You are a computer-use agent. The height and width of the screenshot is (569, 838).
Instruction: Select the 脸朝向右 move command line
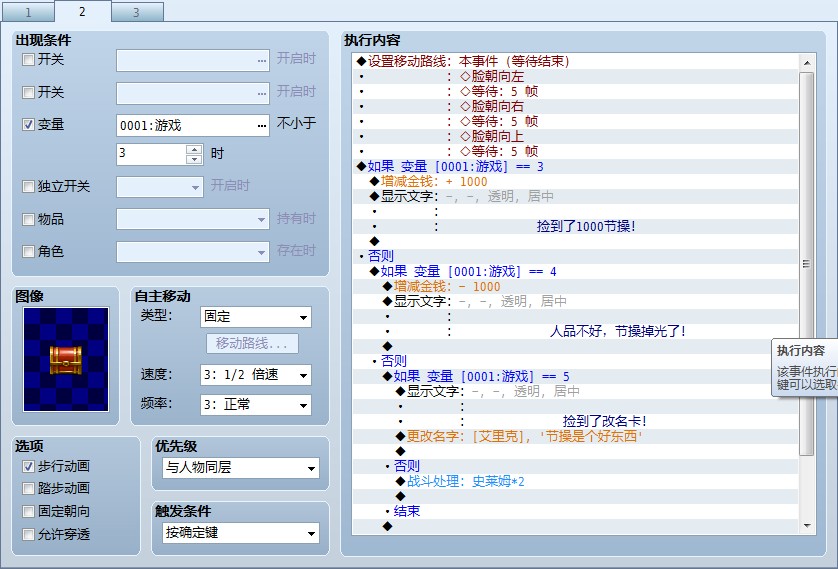(x=575, y=106)
